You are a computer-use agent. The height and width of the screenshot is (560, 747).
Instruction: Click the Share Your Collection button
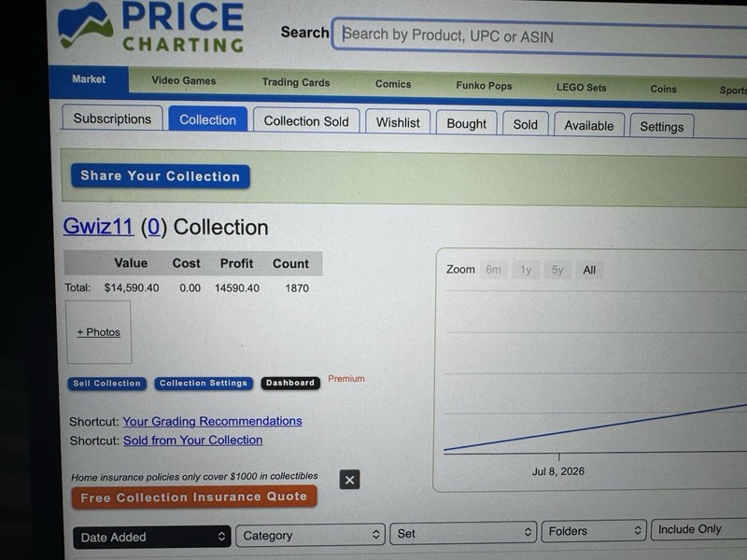click(160, 176)
